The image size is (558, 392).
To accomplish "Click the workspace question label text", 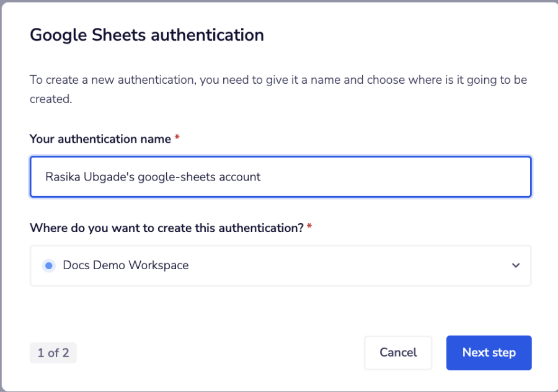I will (169, 228).
